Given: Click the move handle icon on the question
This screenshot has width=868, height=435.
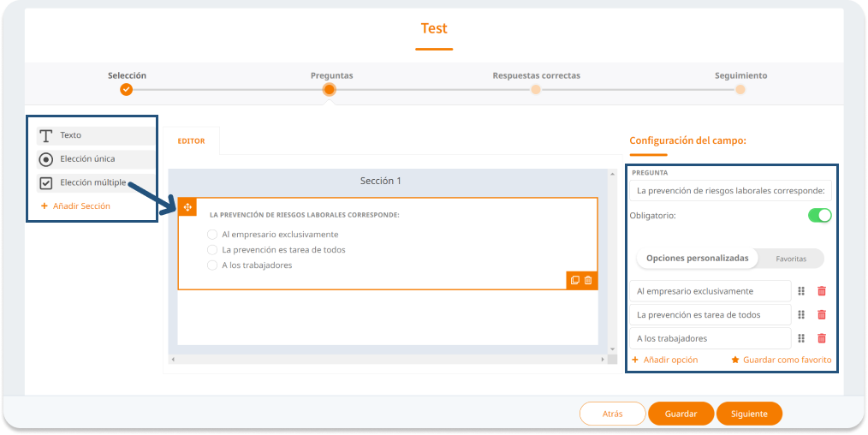Looking at the screenshot, I should click(x=187, y=207).
